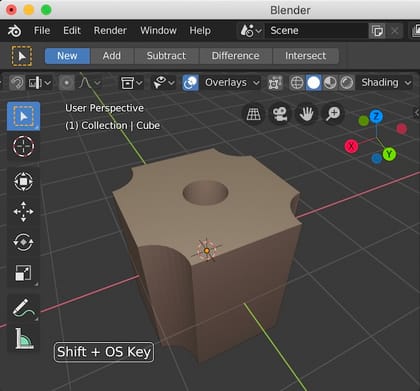
Task: Open the Edit menu
Action: click(x=72, y=31)
